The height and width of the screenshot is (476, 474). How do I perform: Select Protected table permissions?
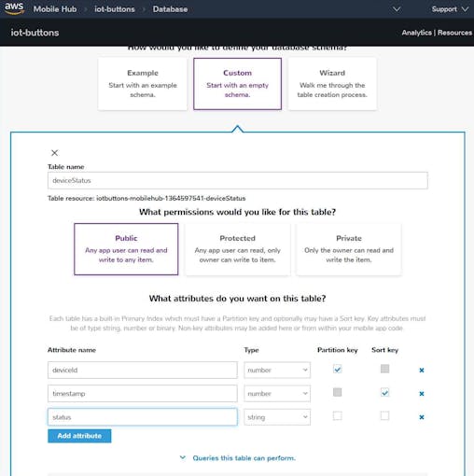click(237, 249)
